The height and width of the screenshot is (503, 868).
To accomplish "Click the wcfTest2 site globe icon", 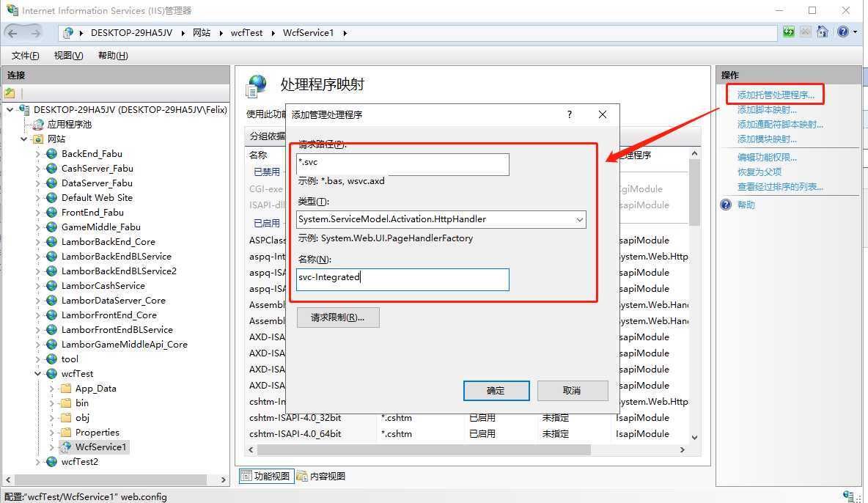I will point(51,461).
